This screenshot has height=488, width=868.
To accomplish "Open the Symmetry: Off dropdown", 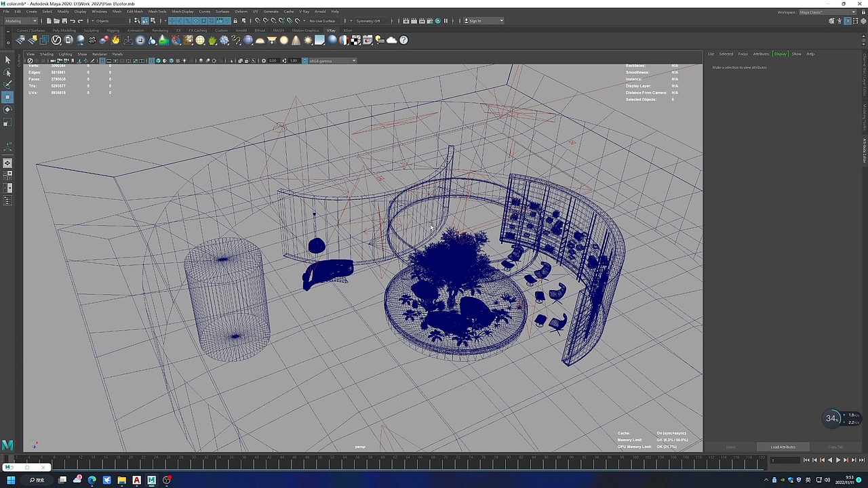I will tap(371, 21).
